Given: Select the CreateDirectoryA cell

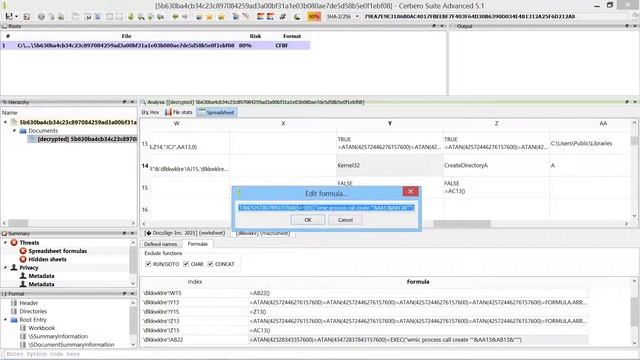Looking at the screenshot, I should (x=496, y=165).
